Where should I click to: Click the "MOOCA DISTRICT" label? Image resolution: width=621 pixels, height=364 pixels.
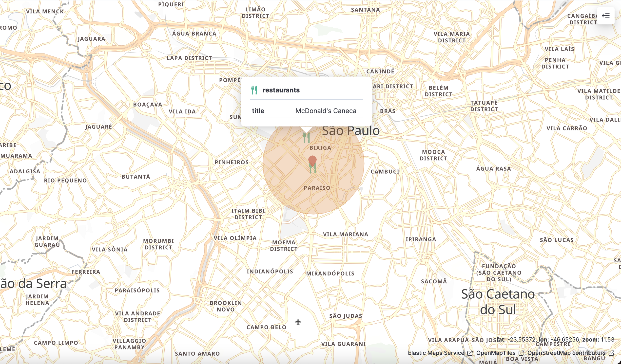pyautogui.click(x=434, y=155)
